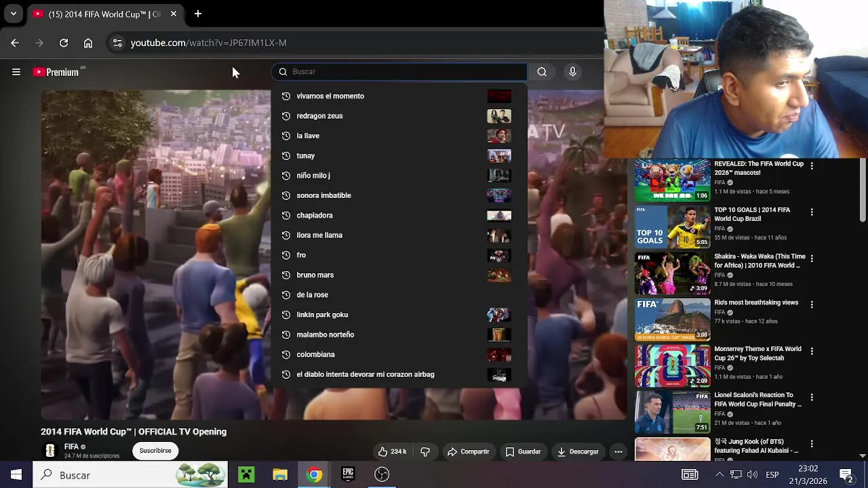Close the 2014 FIFA World Cup tab
Viewport: 868px width, 488px height.
coord(174,14)
